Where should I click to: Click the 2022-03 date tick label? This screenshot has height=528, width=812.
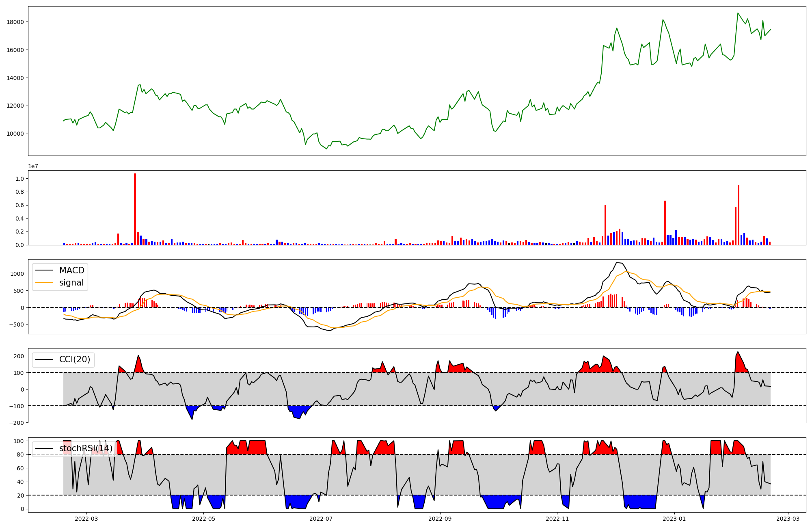[86, 519]
